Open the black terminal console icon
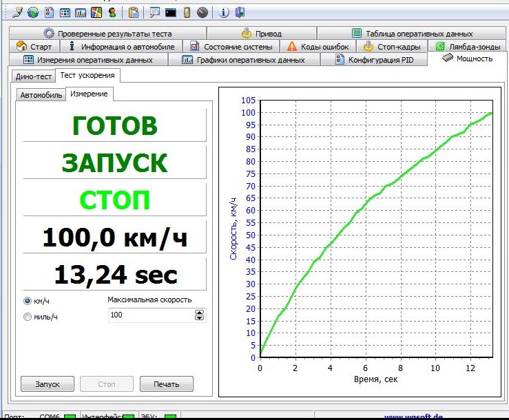509x420 pixels. coord(170,12)
